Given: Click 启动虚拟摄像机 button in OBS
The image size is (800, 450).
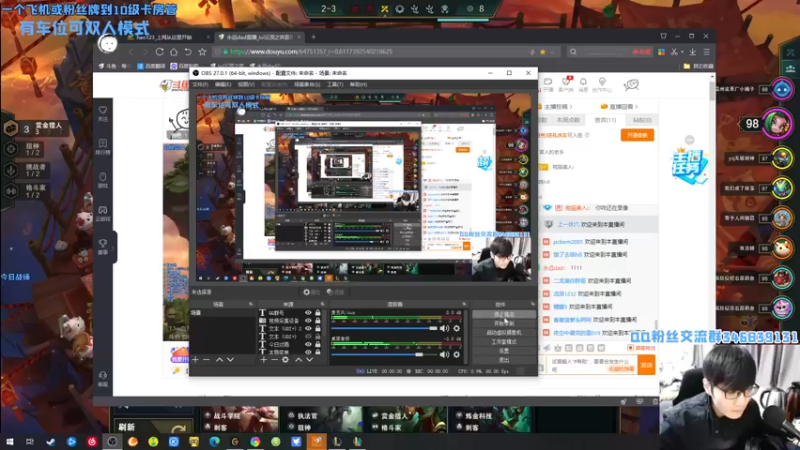Looking at the screenshot, I should (504, 333).
